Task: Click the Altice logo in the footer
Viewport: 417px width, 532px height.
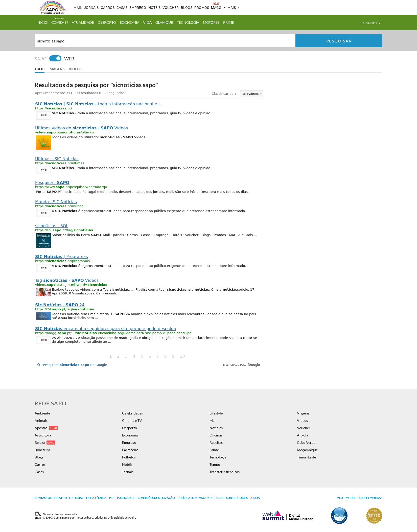Action: pos(38,515)
